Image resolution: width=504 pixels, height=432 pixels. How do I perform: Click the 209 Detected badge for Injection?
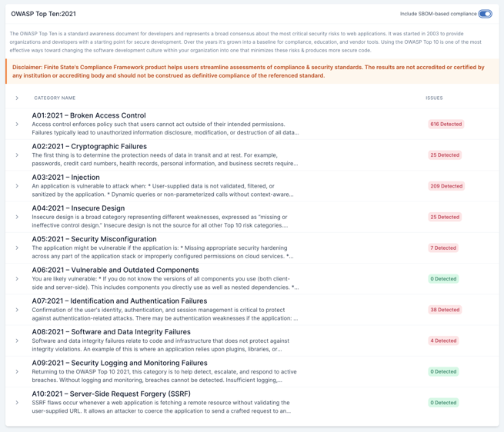(x=446, y=186)
